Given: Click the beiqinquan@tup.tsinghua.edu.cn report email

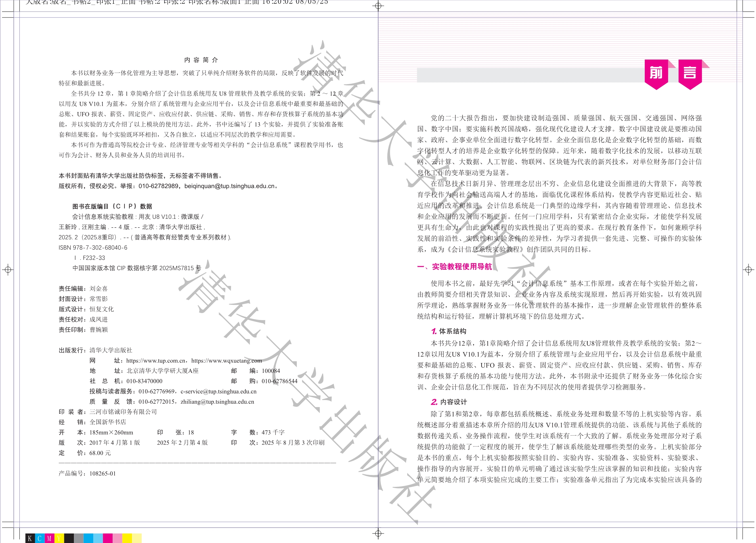Looking at the screenshot, I should 230,186.
